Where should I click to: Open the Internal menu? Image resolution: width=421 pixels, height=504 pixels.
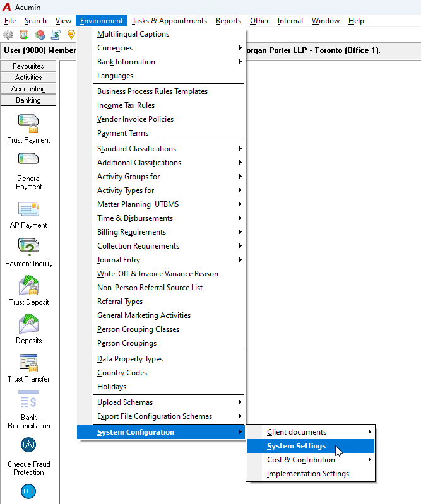pyautogui.click(x=290, y=21)
